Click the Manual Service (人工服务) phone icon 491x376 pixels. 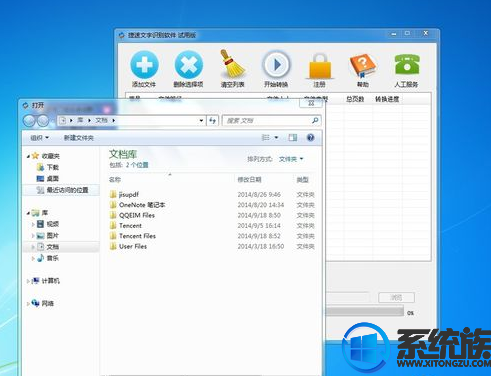pos(407,64)
